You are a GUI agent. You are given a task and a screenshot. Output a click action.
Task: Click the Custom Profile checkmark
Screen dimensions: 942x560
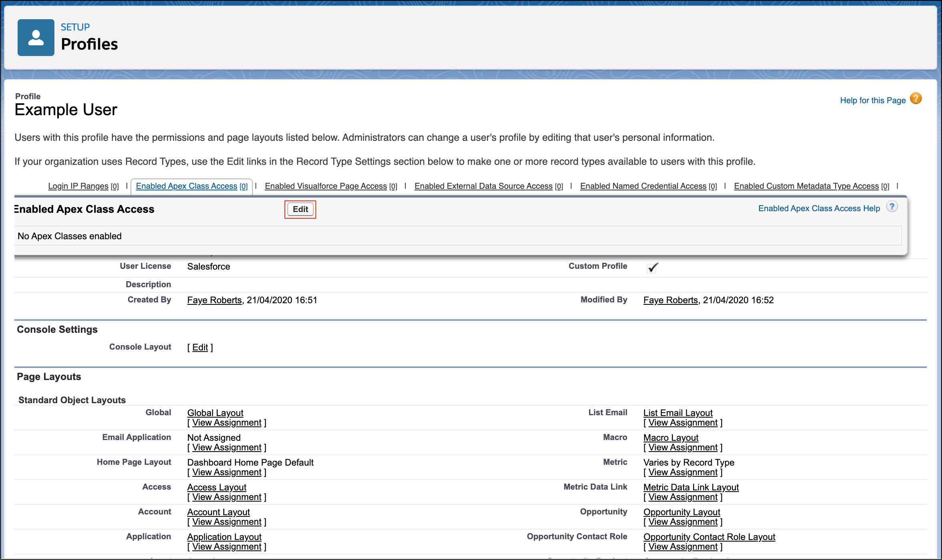(652, 267)
